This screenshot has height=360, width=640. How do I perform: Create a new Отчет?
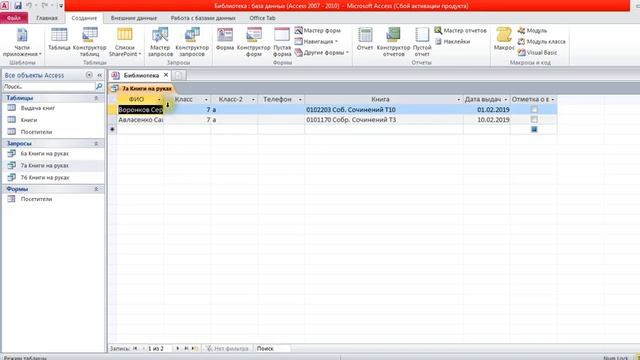click(x=365, y=39)
